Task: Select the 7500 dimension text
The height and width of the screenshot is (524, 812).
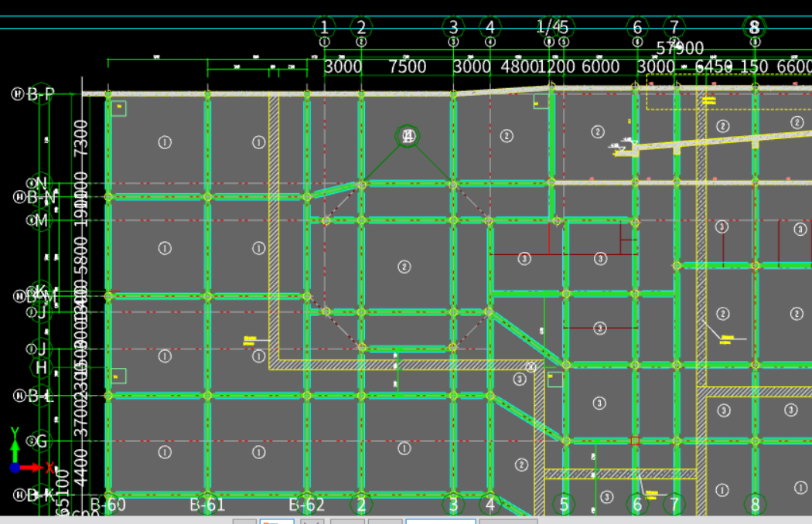Action: pos(407,66)
